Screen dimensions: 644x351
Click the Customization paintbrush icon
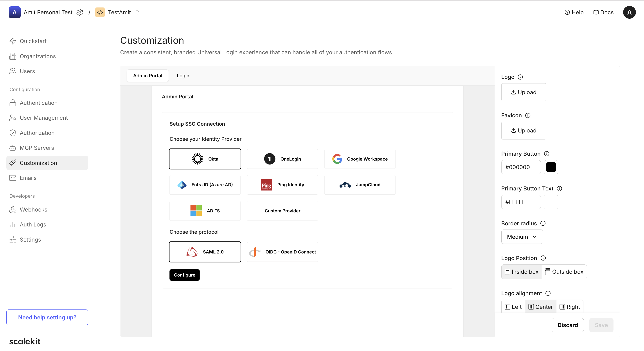point(13,163)
